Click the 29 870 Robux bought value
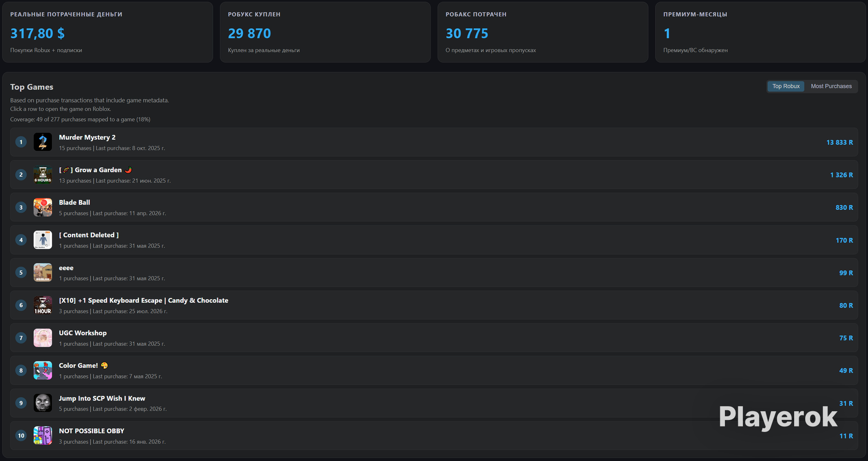The image size is (868, 461). [x=249, y=33]
